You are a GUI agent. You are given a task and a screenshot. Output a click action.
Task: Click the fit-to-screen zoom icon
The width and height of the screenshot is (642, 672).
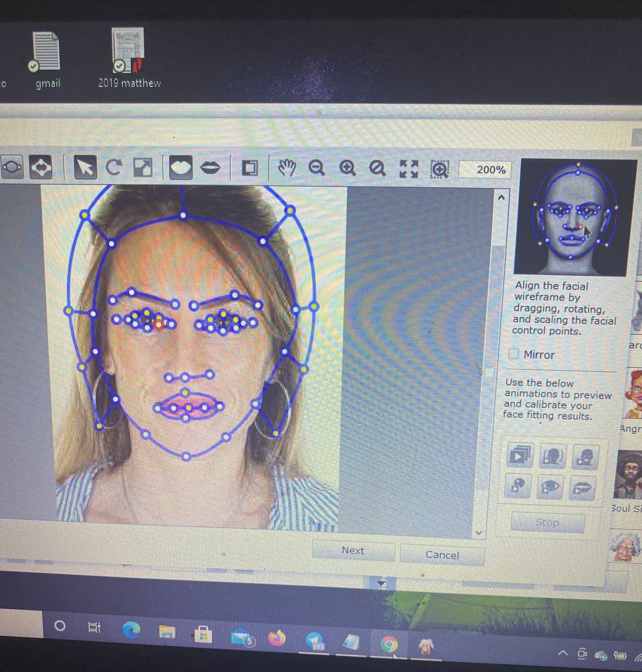tap(409, 169)
